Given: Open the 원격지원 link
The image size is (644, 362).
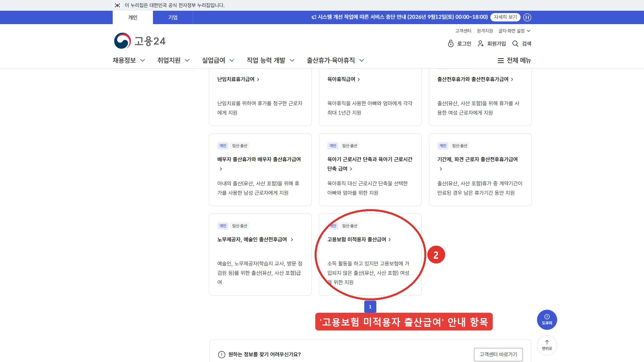Looking at the screenshot, I should pos(485,31).
